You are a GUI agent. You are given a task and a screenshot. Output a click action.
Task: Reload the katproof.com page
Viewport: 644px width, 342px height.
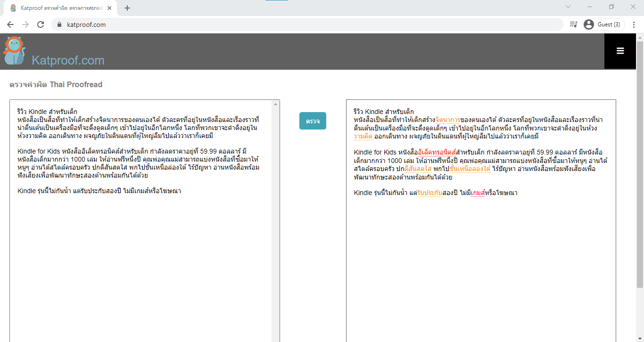point(41,24)
